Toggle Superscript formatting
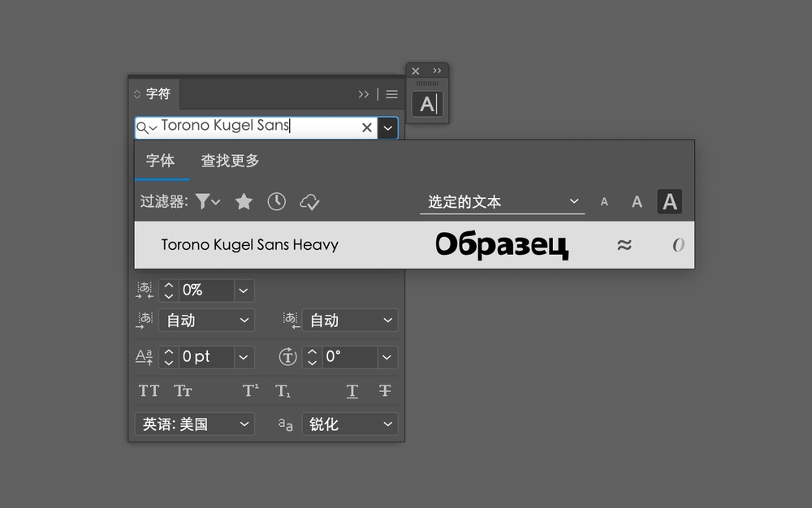 (x=251, y=390)
